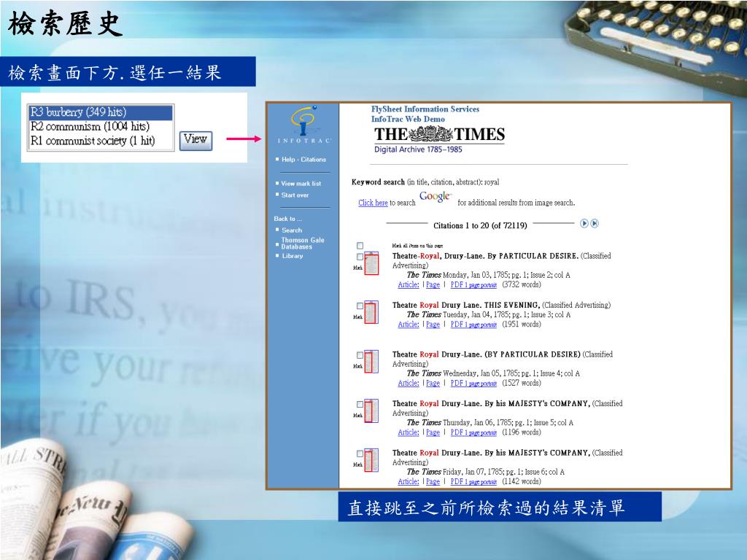Viewport: 747px width, 560px height.
Task: Open PDF portrait link for Jan 05, 1785 item
Action: point(473,384)
